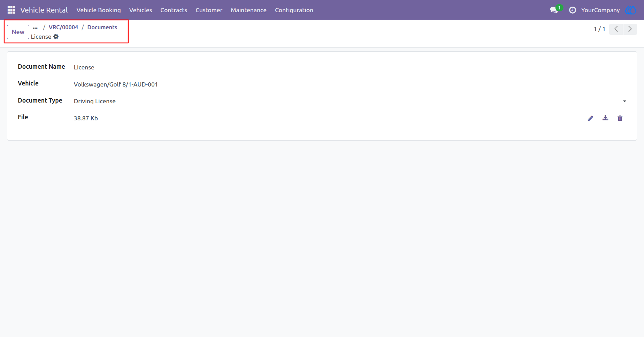Open the Configuration menu
This screenshot has height=337, width=644.
[x=294, y=10]
